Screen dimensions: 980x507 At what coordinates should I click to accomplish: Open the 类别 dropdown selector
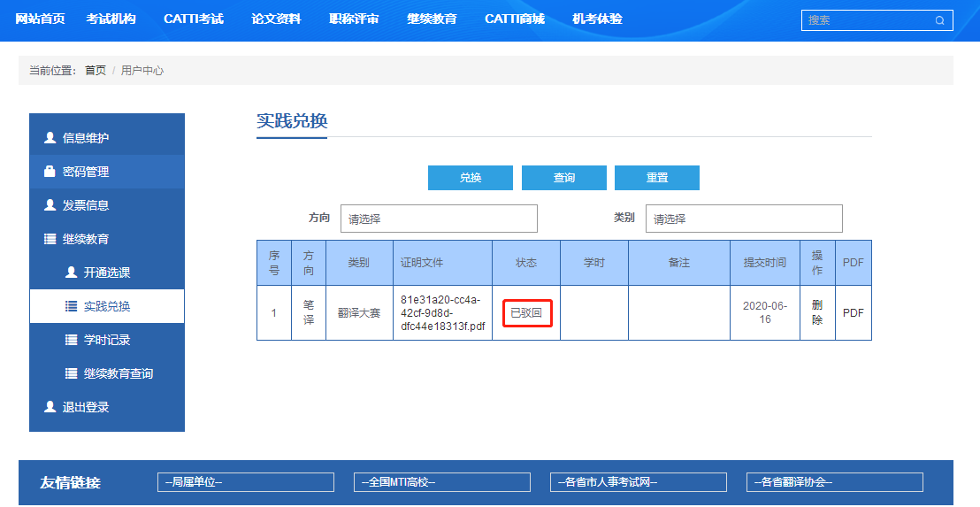pos(743,219)
